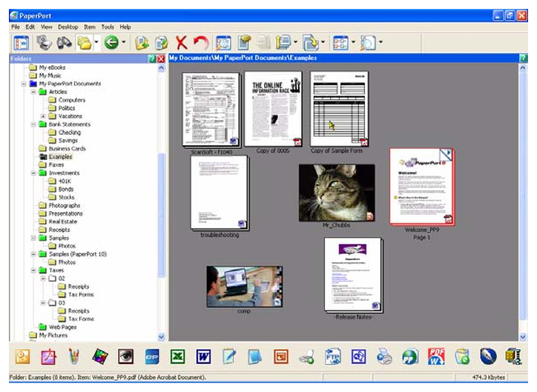Toggle the Folders pane toolbar button
Image resolution: width=537 pixels, height=392 pixels.
(22, 43)
